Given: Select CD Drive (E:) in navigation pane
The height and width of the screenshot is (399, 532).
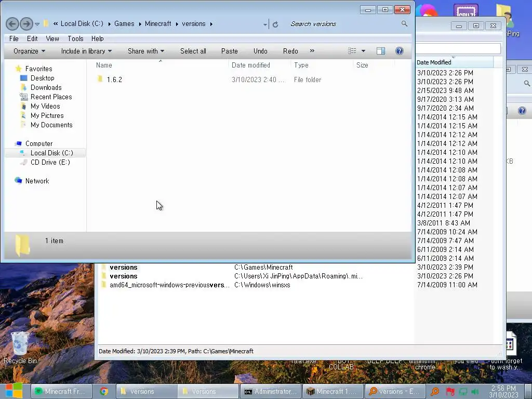Looking at the screenshot, I should (50, 163).
